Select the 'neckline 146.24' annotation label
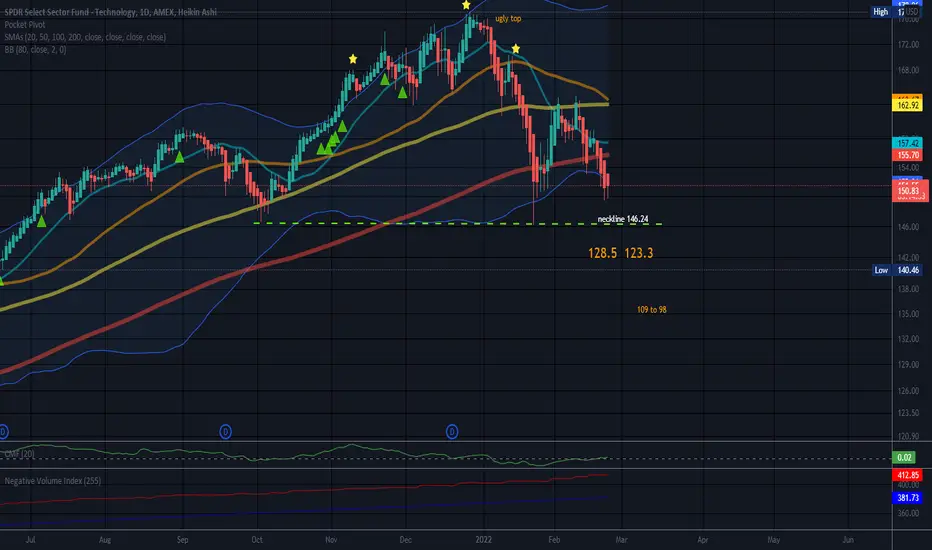The height and width of the screenshot is (550, 932). click(x=623, y=219)
